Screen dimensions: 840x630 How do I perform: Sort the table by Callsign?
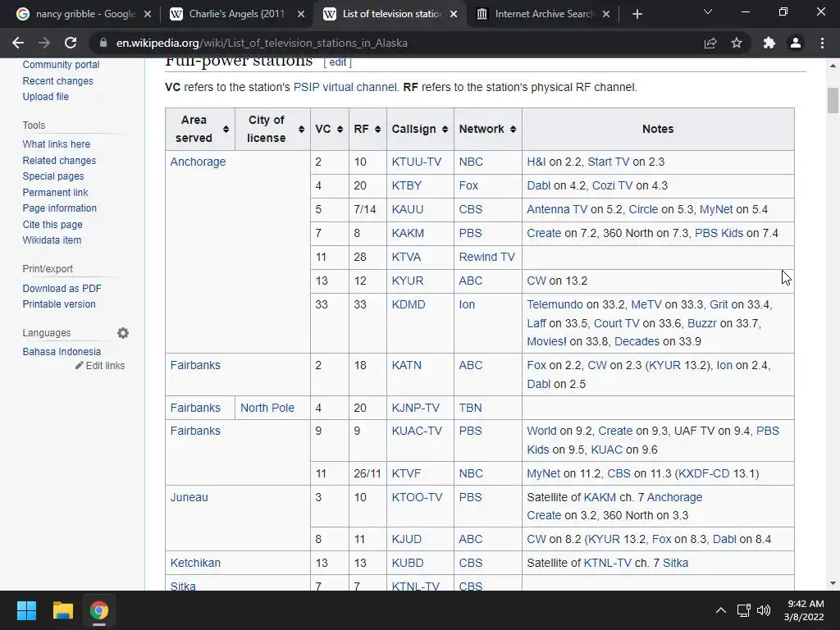(x=445, y=129)
